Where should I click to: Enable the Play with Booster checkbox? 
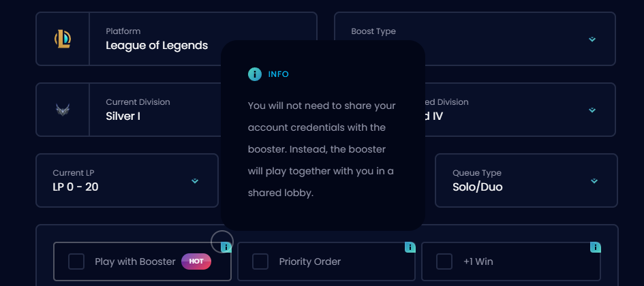pos(76,261)
